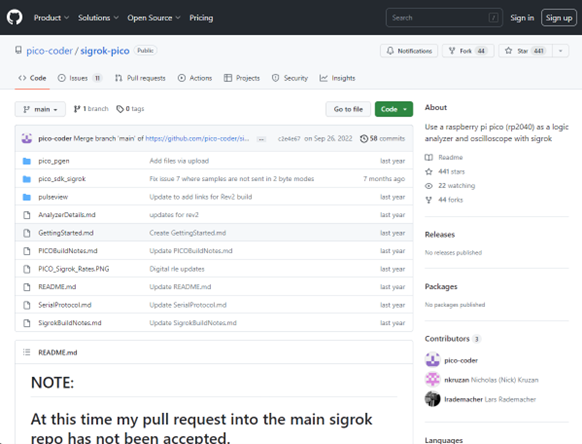Switch to the Insights tab
The height and width of the screenshot is (444, 582).
pos(337,78)
